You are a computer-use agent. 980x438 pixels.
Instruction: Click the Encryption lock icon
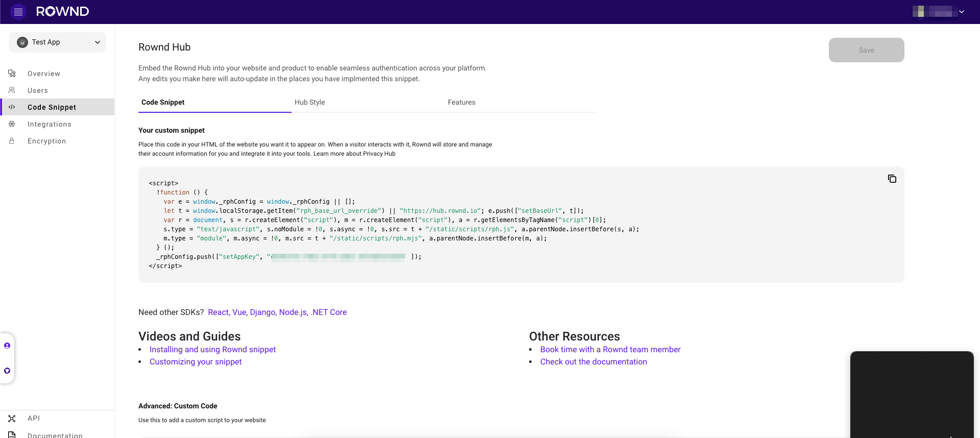pyautogui.click(x=12, y=141)
